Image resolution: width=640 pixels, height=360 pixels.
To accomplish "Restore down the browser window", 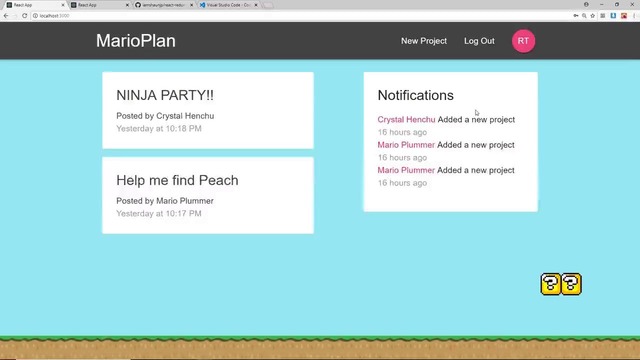I will point(617,4).
